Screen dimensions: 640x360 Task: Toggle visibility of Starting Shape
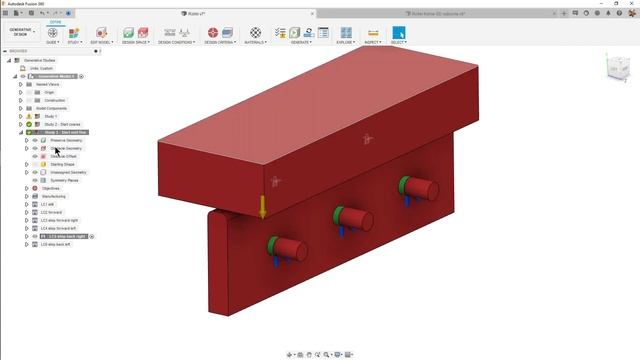click(35, 164)
